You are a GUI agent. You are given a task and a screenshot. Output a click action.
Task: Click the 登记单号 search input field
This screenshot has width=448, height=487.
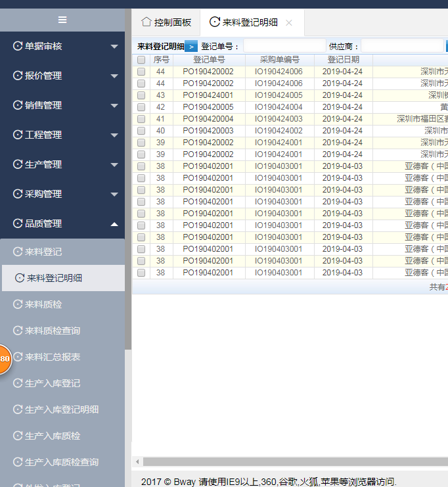[x=284, y=47]
